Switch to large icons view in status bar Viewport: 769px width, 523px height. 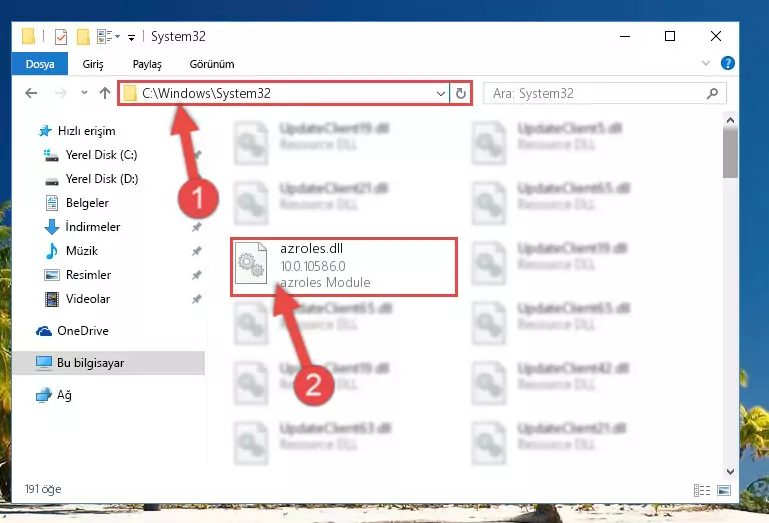[x=723, y=490]
